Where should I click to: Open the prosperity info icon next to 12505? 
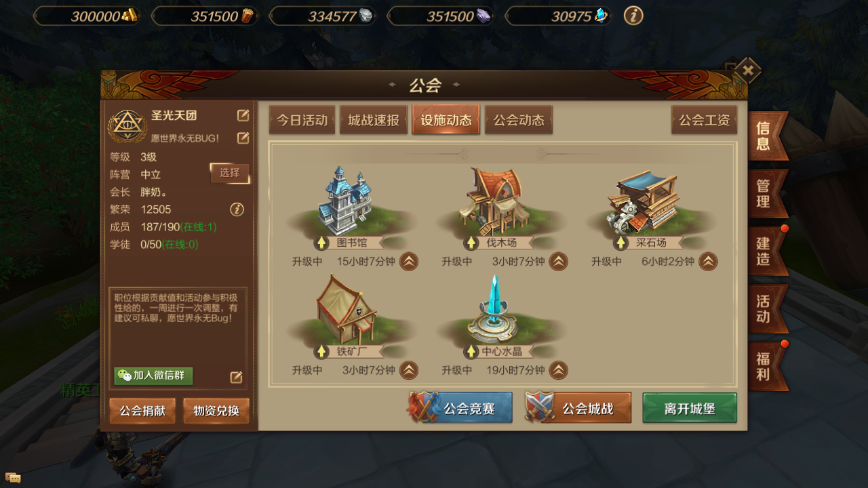click(237, 209)
